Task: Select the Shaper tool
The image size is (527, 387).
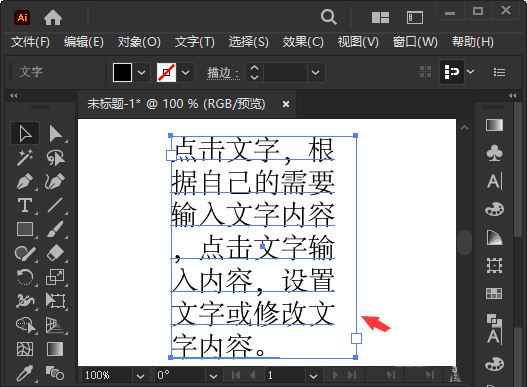Action: (x=25, y=253)
